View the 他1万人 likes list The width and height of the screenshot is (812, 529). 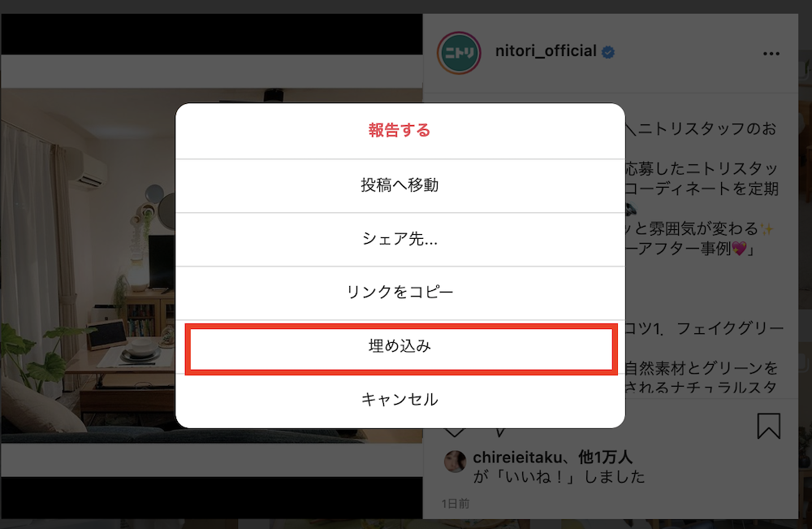(x=606, y=457)
